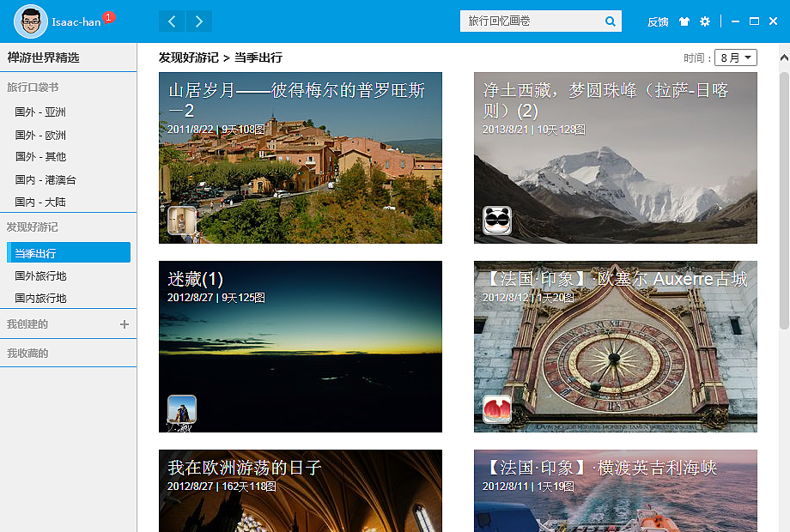Click the scrollbar up arrow

(785, 57)
